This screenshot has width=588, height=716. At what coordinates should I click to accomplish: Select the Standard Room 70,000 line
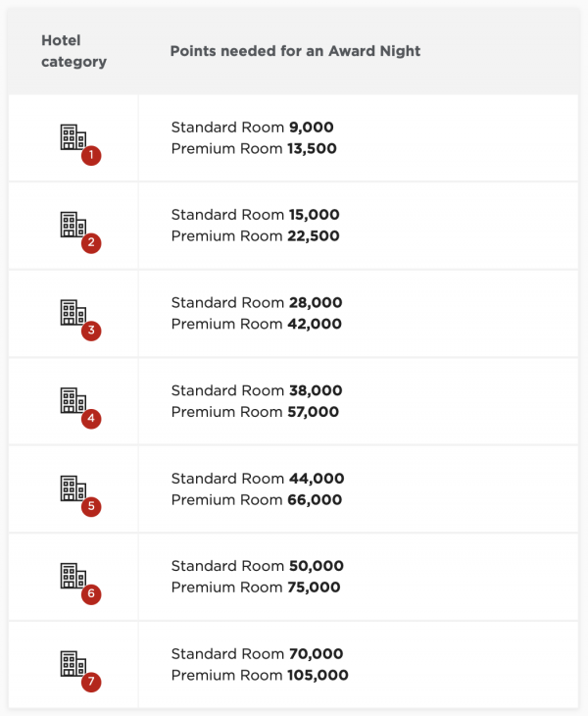point(257,654)
